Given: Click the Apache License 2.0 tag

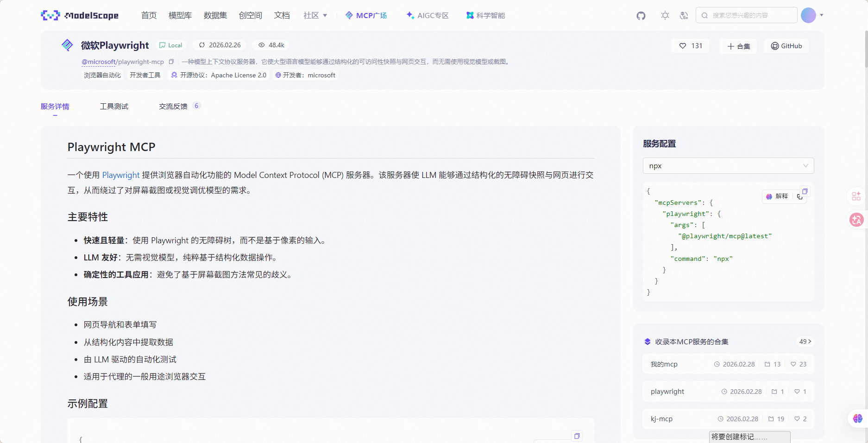Looking at the screenshot, I should [219, 75].
